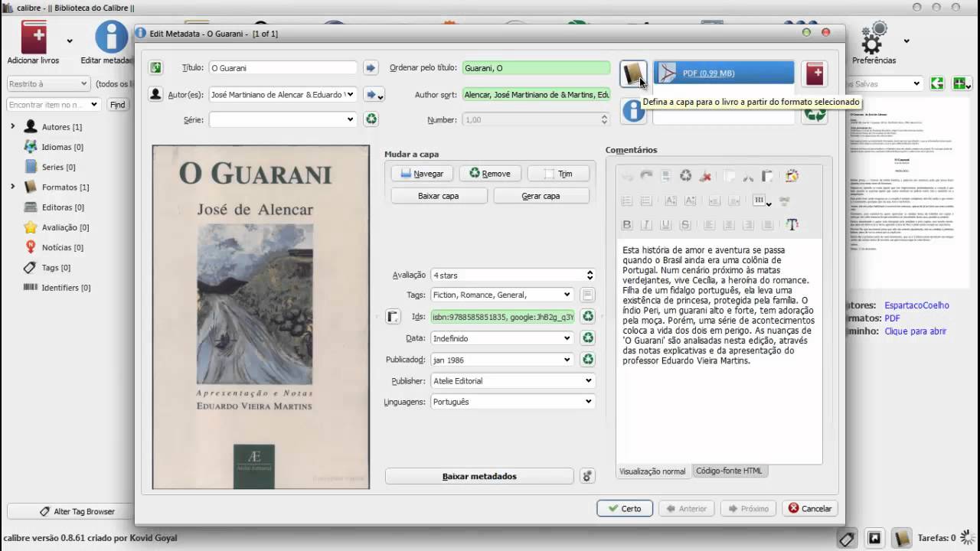Click into the Título input field

tap(283, 68)
